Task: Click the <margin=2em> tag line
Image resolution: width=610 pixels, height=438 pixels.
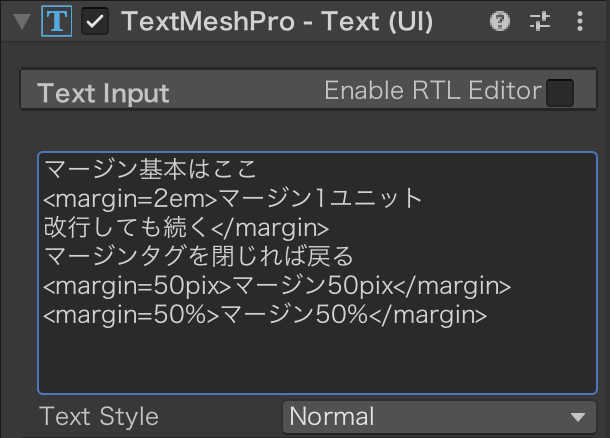Action: (x=233, y=198)
